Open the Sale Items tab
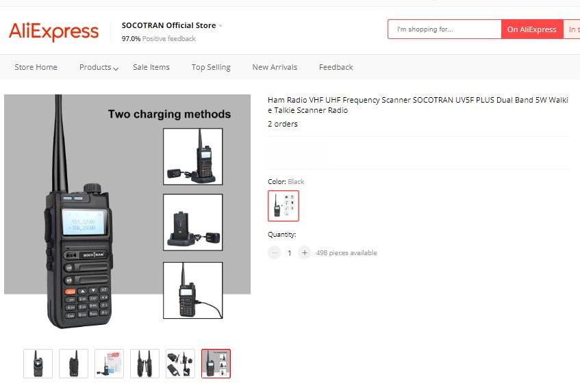Screen dimensions: 580x392 pyautogui.click(x=151, y=67)
